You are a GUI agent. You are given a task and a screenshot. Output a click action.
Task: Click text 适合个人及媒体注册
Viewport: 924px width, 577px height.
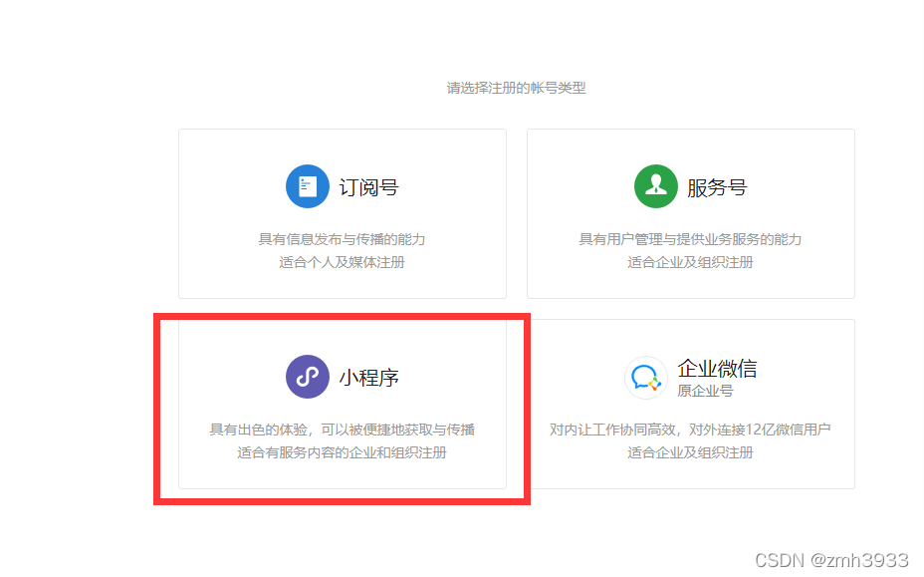pyautogui.click(x=342, y=262)
